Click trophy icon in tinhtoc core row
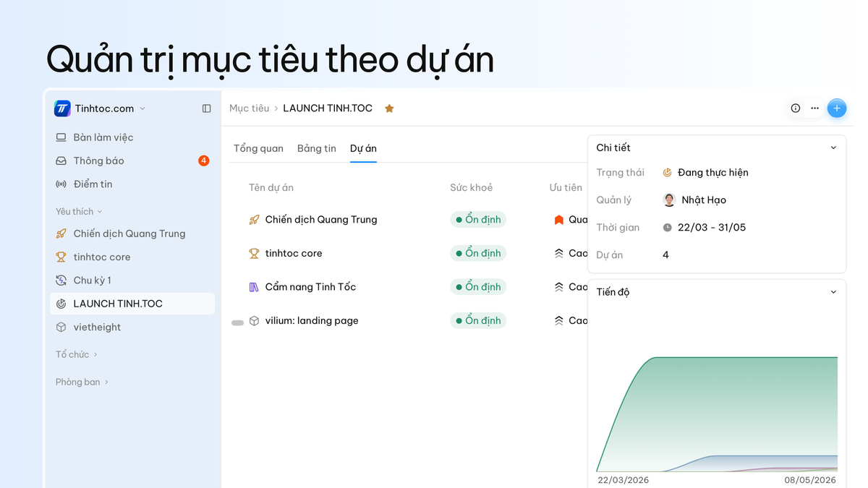The width and height of the screenshot is (868, 488). point(254,253)
